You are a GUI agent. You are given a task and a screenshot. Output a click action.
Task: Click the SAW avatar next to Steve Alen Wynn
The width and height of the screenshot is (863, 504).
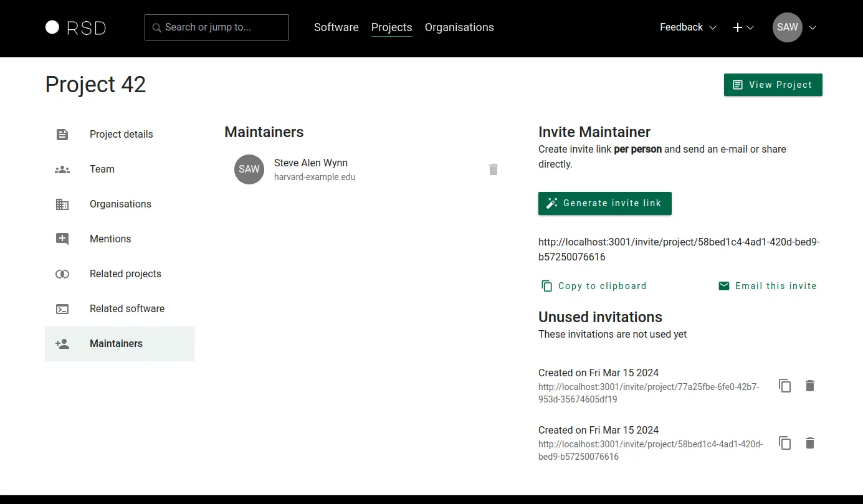(x=249, y=169)
